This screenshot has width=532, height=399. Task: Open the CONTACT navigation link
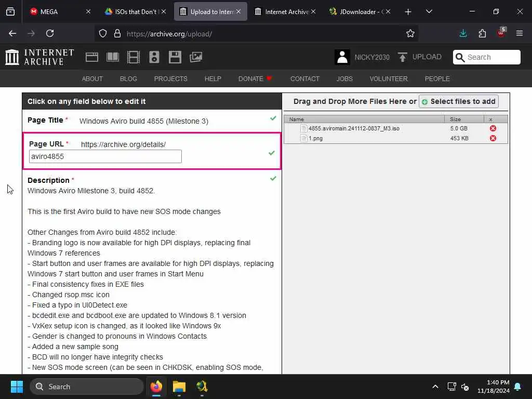[x=305, y=79]
